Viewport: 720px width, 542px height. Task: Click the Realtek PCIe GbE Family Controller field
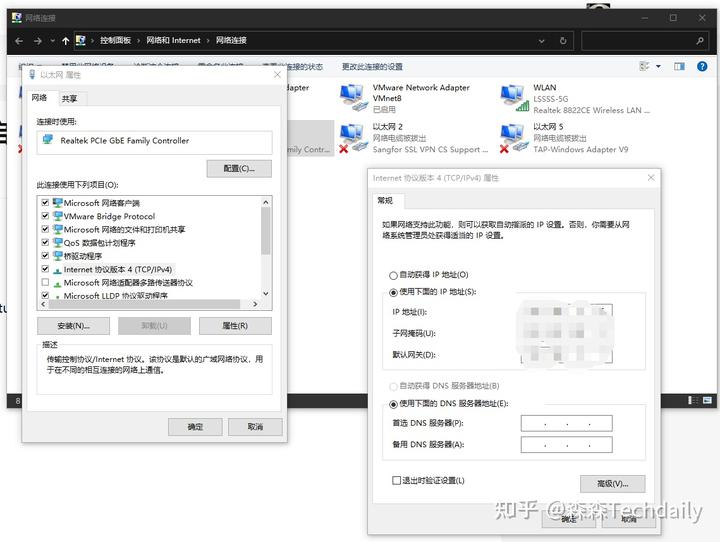click(x=154, y=142)
